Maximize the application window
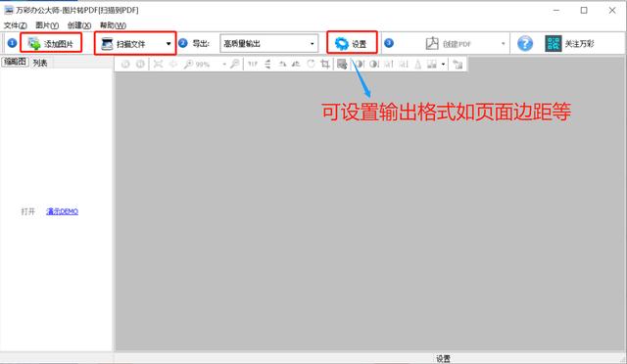The width and height of the screenshot is (627, 364). (584, 11)
